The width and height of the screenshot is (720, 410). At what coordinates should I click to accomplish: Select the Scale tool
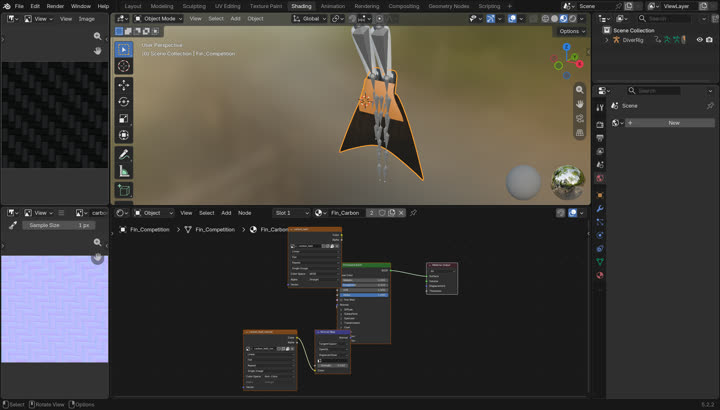tap(124, 118)
